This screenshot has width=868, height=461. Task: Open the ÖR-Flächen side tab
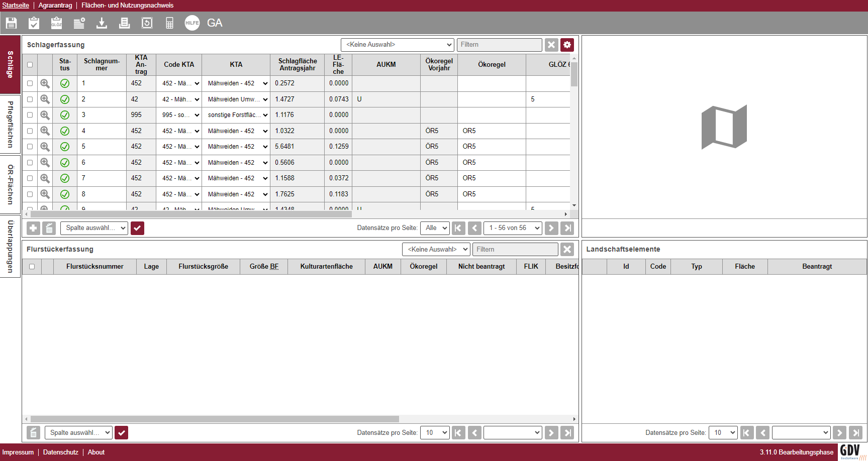click(x=10, y=184)
